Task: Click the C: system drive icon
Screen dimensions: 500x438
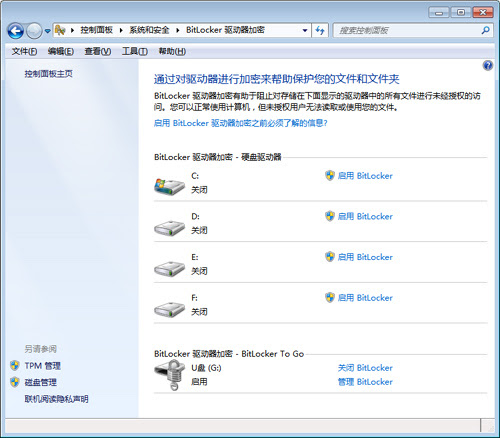Action: (169, 186)
